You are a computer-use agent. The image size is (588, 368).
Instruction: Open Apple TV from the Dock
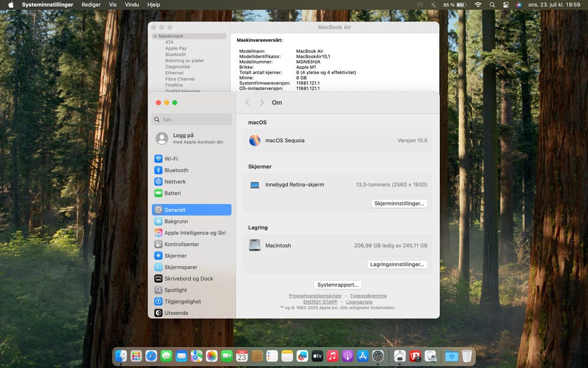(317, 356)
